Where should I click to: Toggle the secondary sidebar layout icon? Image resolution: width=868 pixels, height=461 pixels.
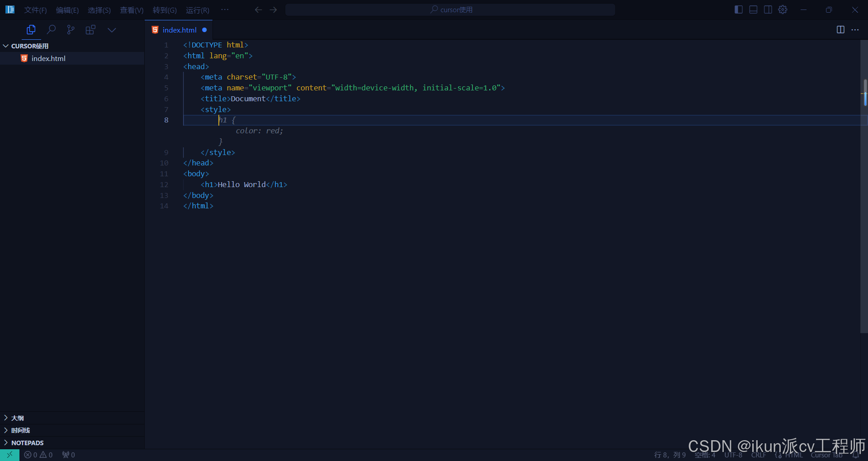click(x=768, y=9)
